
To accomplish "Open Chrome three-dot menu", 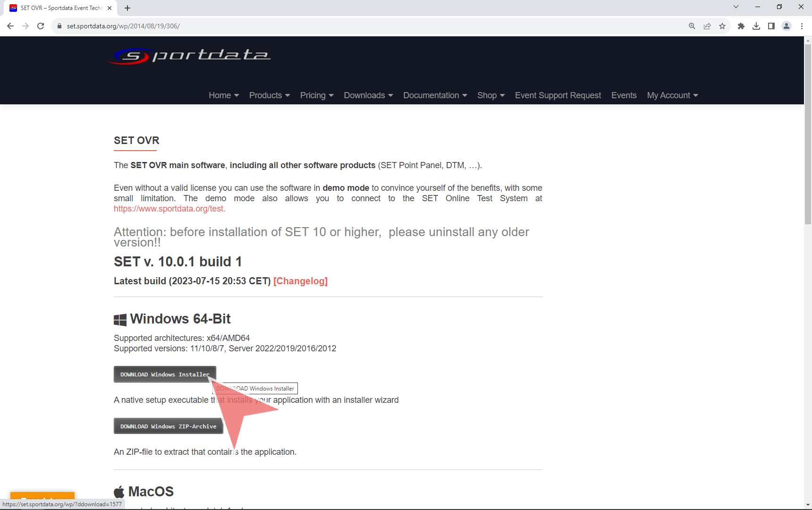I will coord(802,26).
